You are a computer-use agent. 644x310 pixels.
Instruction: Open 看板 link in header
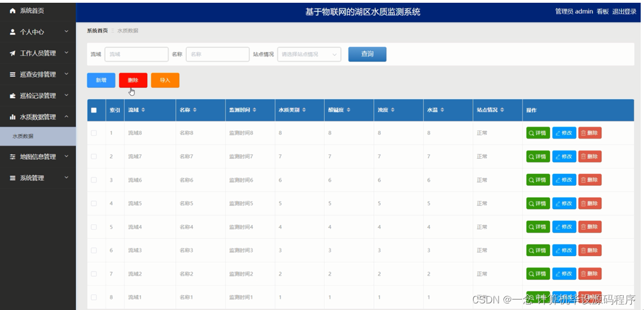point(602,12)
